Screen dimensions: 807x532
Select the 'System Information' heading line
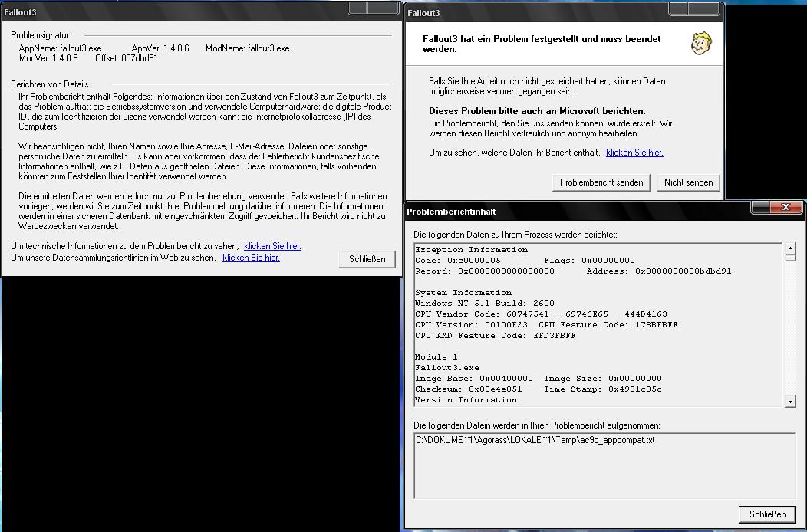pyautogui.click(x=463, y=293)
